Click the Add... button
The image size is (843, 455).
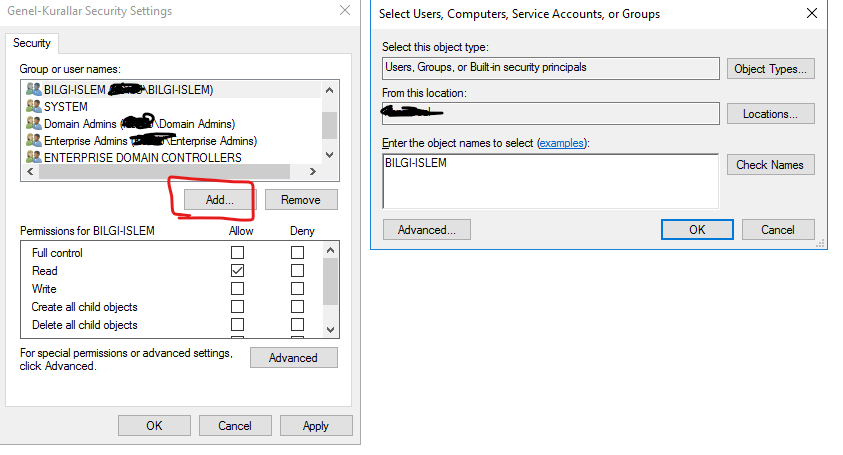click(220, 200)
